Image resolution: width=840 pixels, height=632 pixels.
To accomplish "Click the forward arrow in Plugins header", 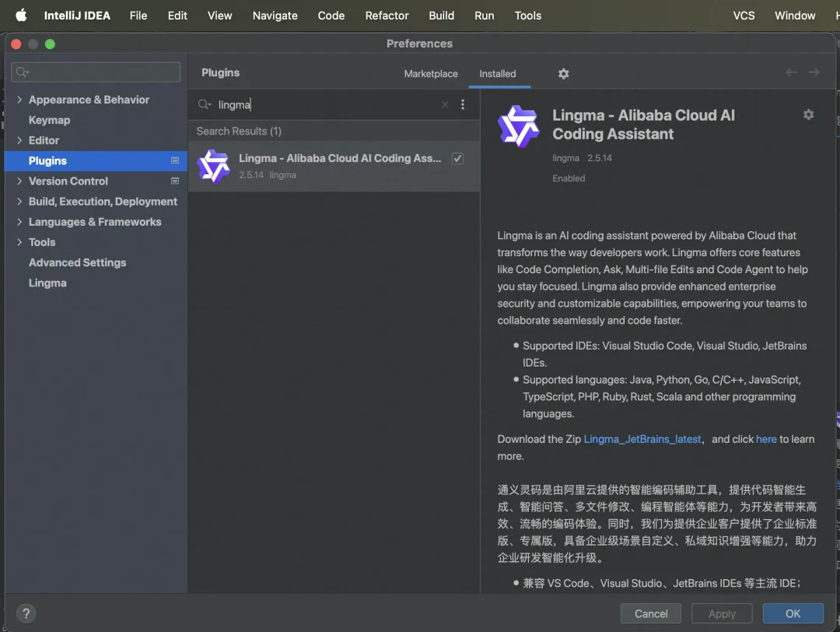I will point(814,72).
